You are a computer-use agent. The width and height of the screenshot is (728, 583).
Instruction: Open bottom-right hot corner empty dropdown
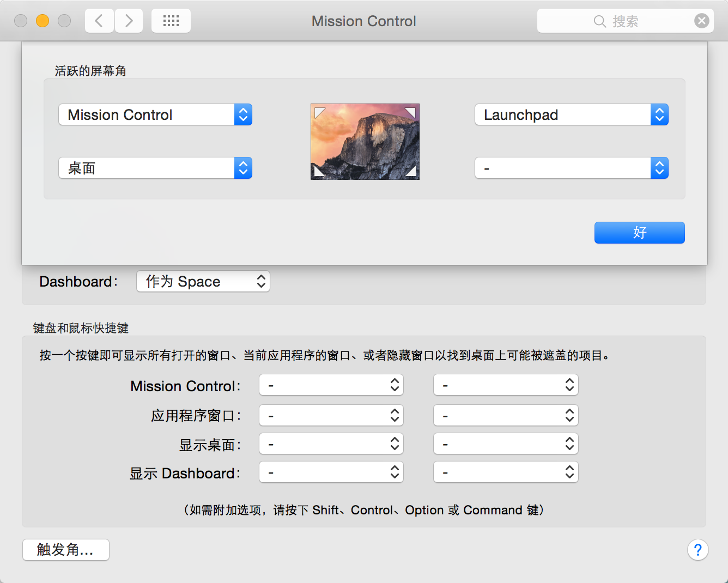click(572, 168)
